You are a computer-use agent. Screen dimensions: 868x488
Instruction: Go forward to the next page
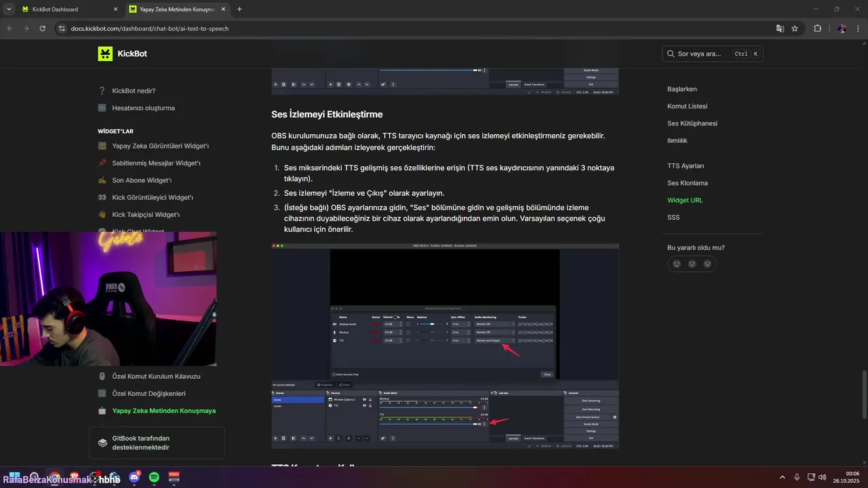(x=26, y=28)
